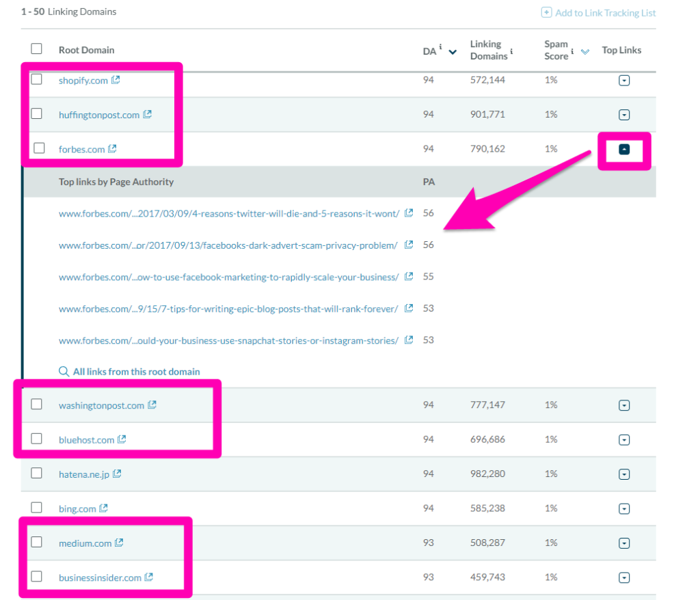This screenshot has width=700, height=600.
Task: Click the forbes.com Linking Domains value 790,162
Action: 487,149
